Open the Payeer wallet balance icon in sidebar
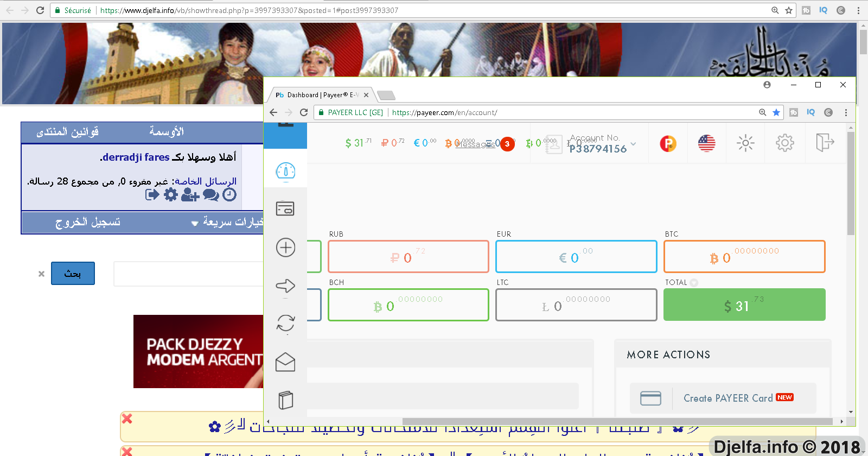Screen dimensions: 868x456 point(285,208)
